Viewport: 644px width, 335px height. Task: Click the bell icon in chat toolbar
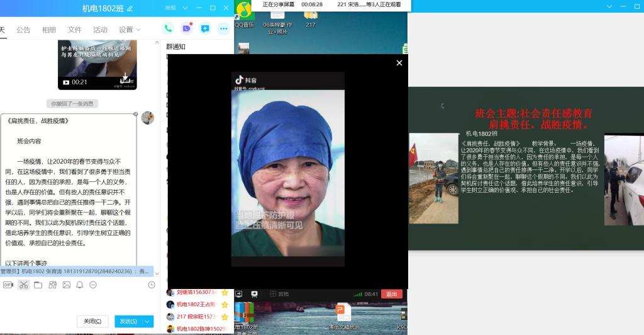point(80,285)
